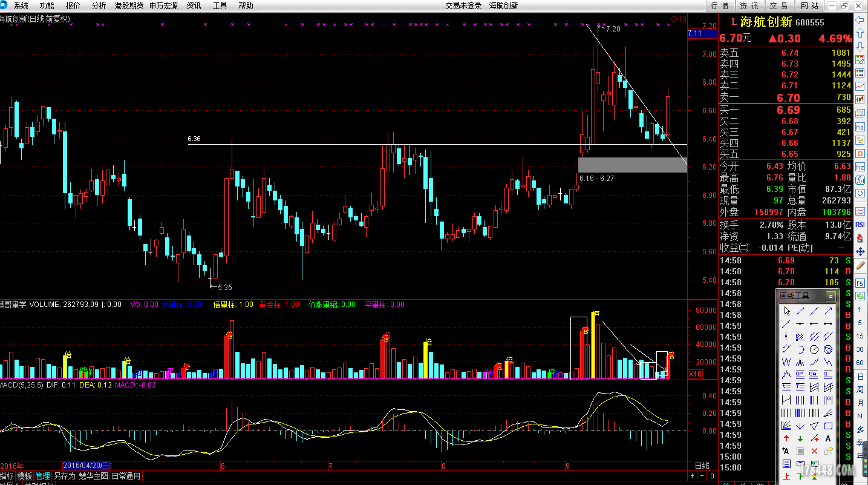The image size is (868, 485).
Task: Switch to 1-minute period
Action: coord(860,309)
